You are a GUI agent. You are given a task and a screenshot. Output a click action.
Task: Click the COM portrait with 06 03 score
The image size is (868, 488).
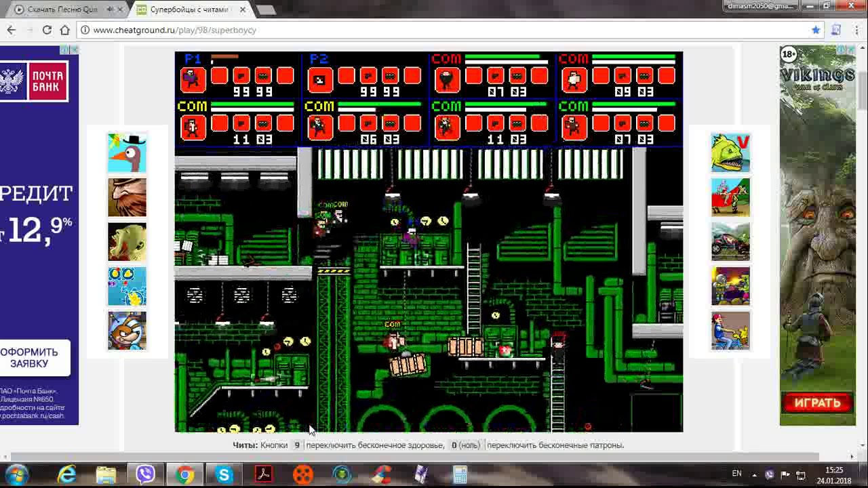pyautogui.click(x=320, y=127)
